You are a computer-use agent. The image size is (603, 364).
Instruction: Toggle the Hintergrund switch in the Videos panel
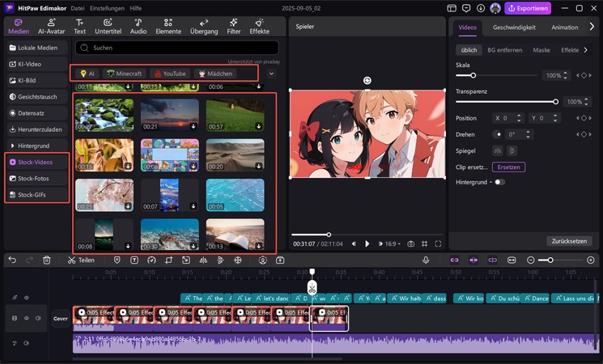tap(499, 182)
